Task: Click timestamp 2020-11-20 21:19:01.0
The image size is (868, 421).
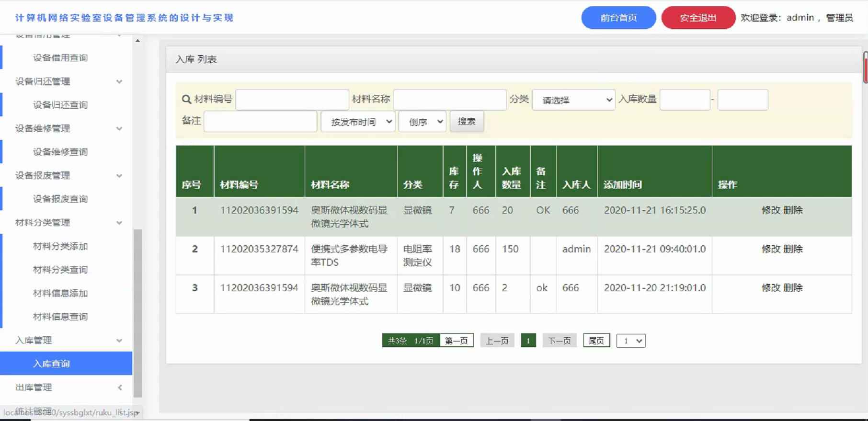Action: (655, 288)
